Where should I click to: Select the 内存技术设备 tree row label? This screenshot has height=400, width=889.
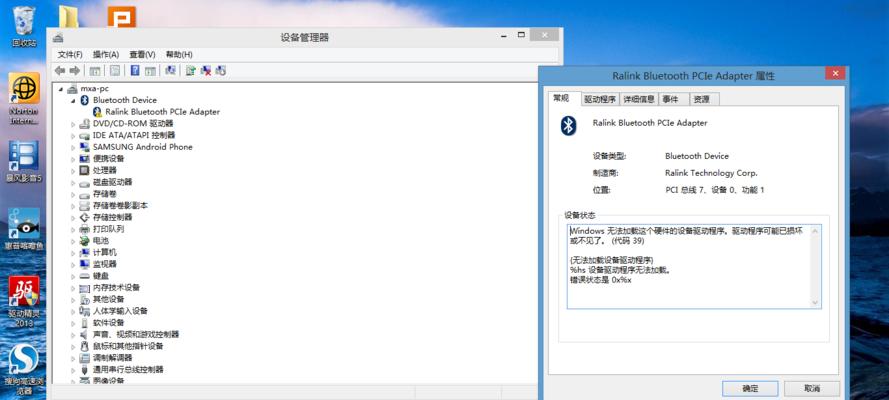coord(116,288)
